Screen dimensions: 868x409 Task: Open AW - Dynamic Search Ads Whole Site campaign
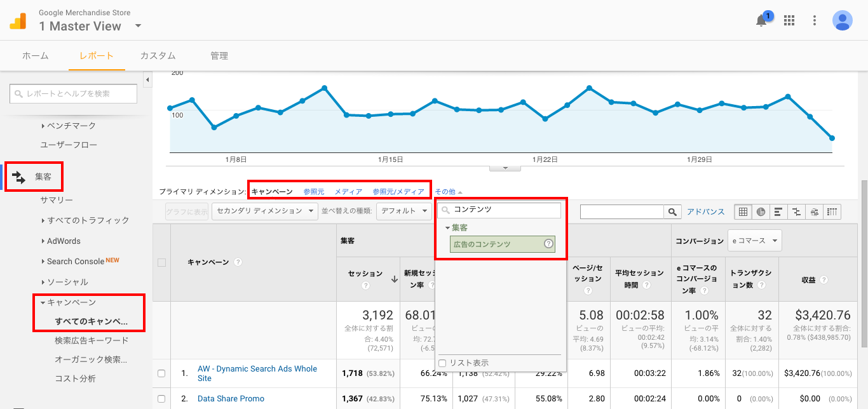click(257, 373)
